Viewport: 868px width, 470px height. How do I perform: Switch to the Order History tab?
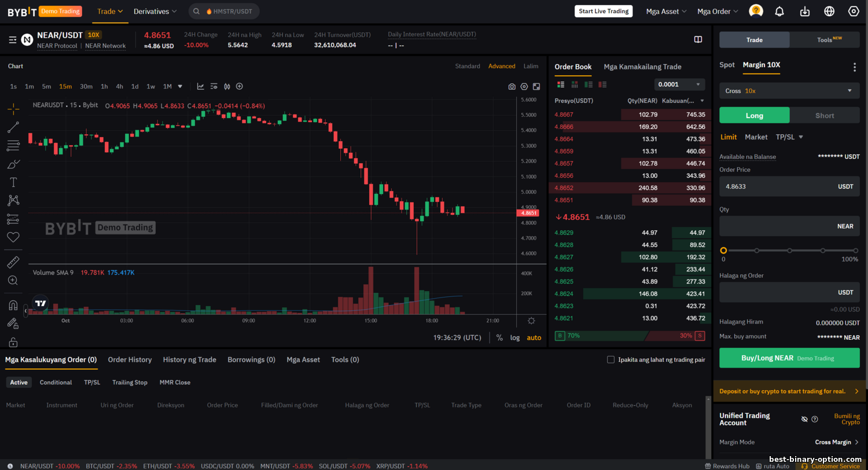(x=130, y=359)
